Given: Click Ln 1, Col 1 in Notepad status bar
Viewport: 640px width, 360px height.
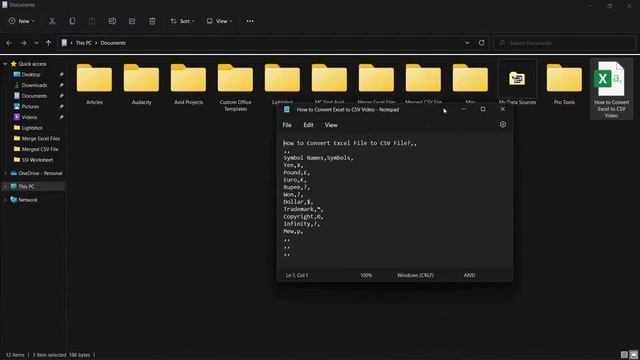Looking at the screenshot, I should [x=297, y=275].
